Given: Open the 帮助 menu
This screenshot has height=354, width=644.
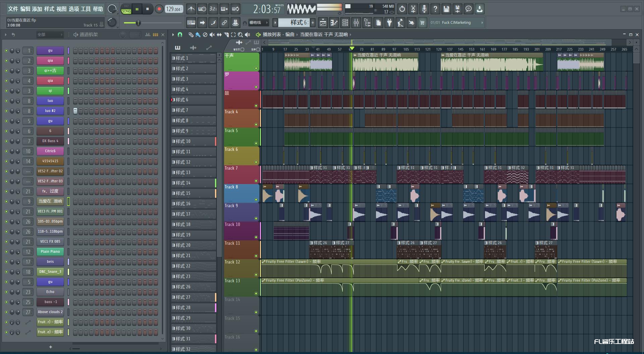Looking at the screenshot, I should [x=98, y=9].
